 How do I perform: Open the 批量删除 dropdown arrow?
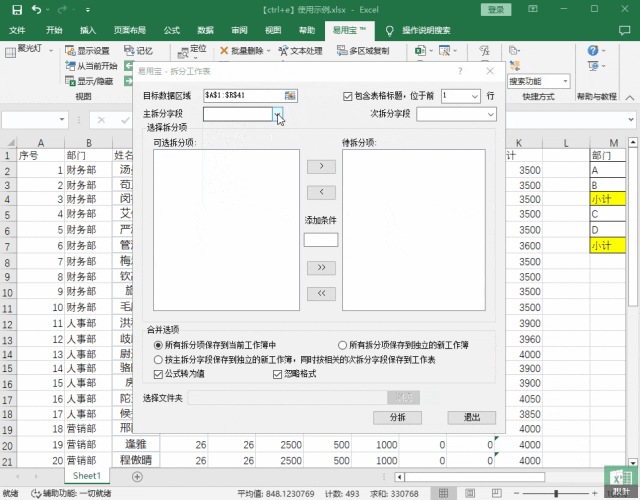click(269, 51)
